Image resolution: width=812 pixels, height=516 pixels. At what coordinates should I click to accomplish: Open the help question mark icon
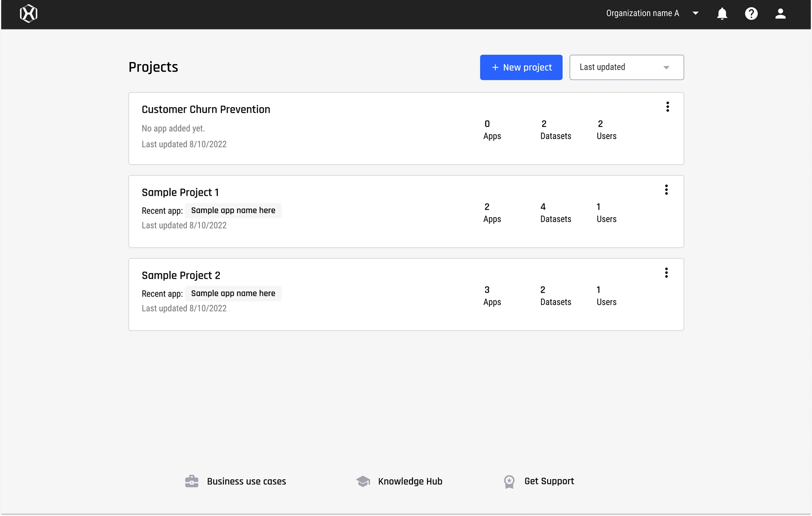(751, 13)
